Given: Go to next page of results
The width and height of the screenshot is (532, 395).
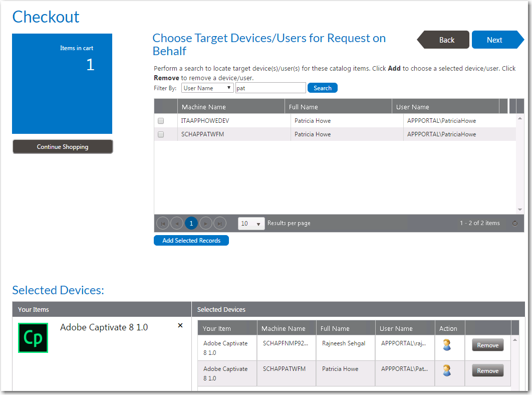Looking at the screenshot, I should point(205,224).
